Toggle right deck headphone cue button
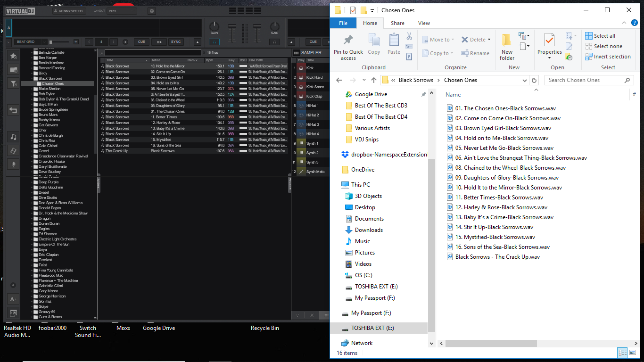This screenshot has width=644, height=362. pyautogui.click(x=274, y=42)
